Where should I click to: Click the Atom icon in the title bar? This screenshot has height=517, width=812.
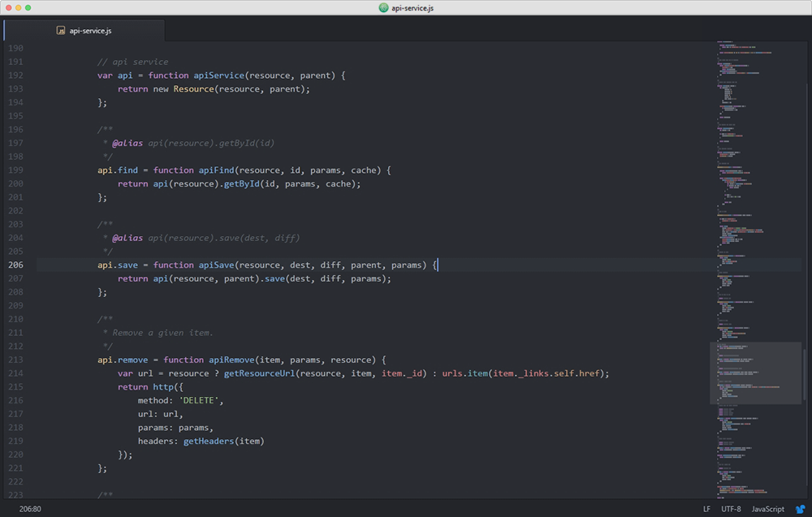tap(384, 8)
